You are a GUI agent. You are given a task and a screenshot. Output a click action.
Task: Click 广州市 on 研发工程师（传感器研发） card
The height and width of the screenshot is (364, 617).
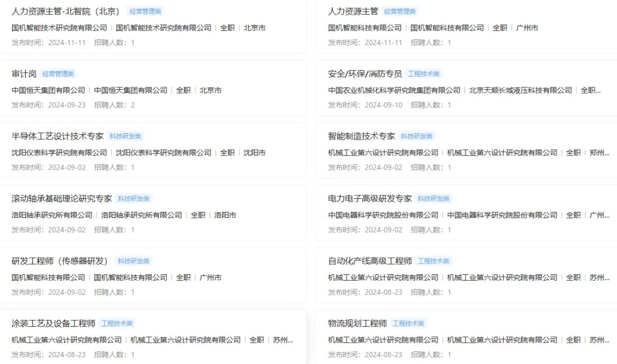click(x=210, y=277)
